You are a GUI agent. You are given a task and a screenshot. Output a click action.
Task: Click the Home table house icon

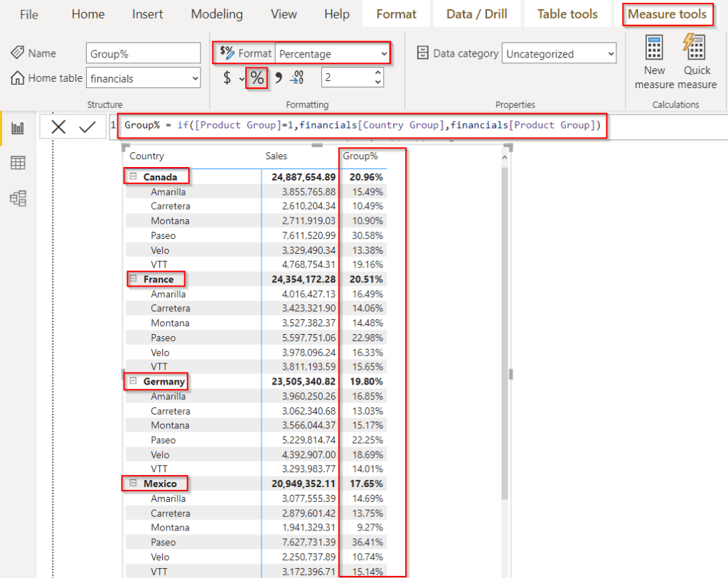17,77
